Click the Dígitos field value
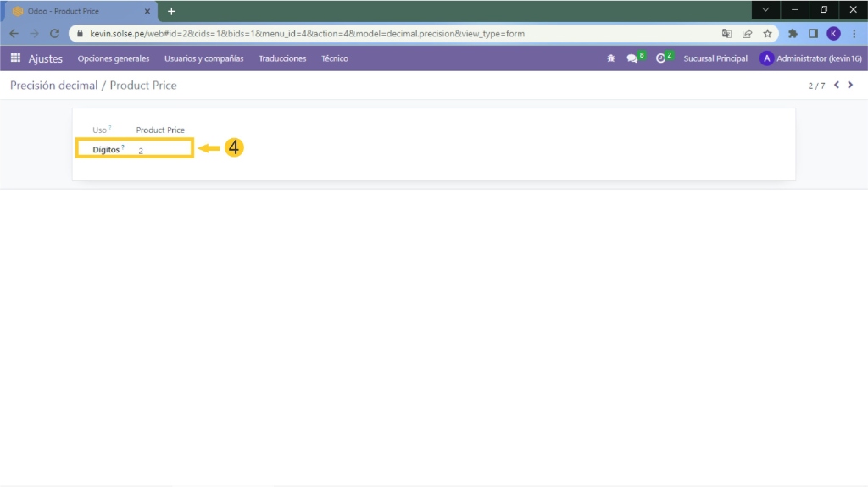The image size is (868, 487). click(x=161, y=150)
